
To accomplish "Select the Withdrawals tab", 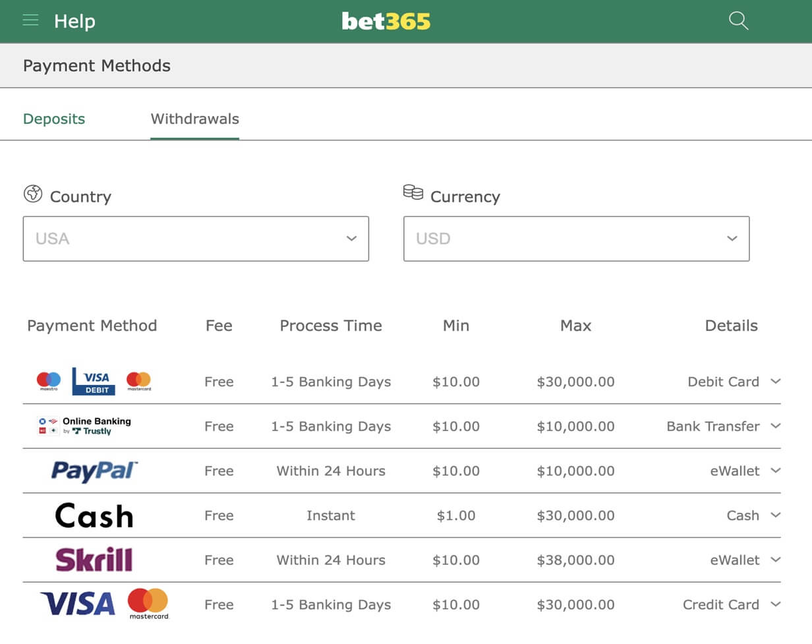I will point(195,119).
